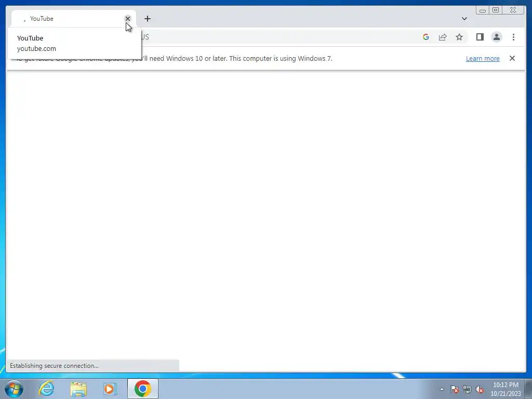Minimize the Chrome window

[483, 10]
